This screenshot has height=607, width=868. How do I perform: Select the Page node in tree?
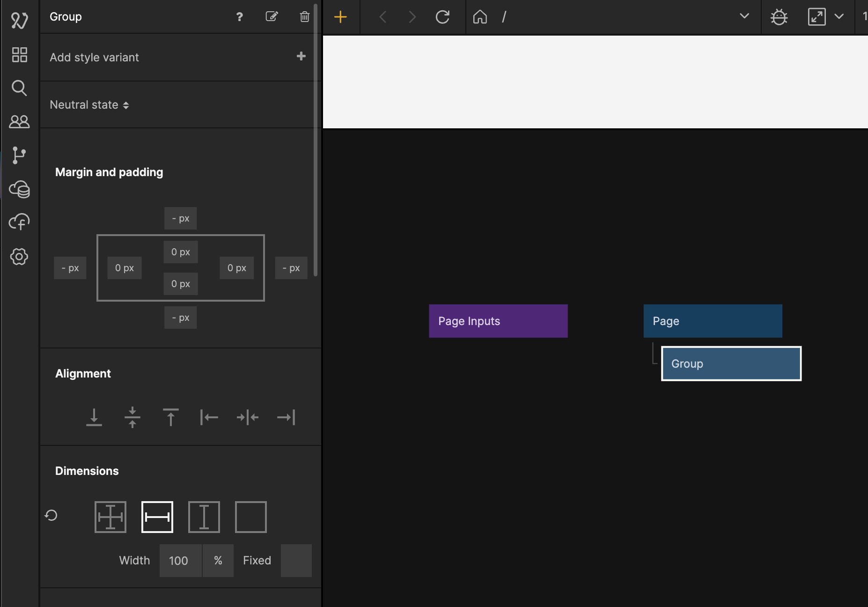click(x=713, y=321)
